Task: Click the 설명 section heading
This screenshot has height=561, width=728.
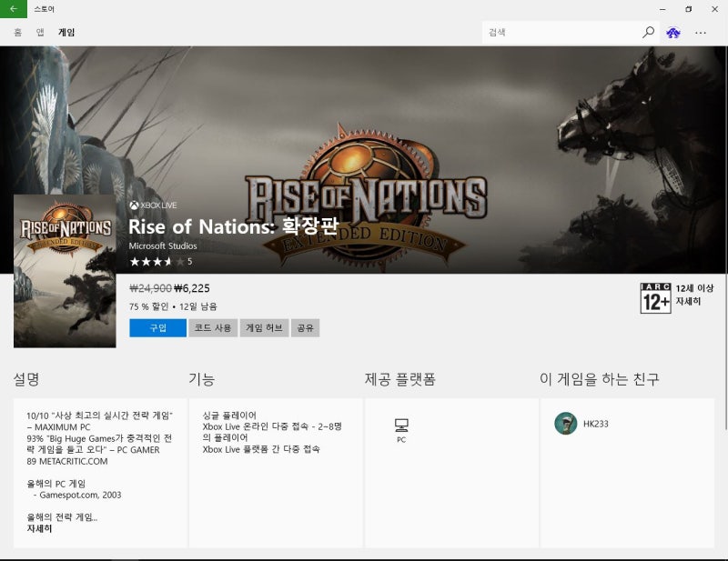Action: point(26,379)
